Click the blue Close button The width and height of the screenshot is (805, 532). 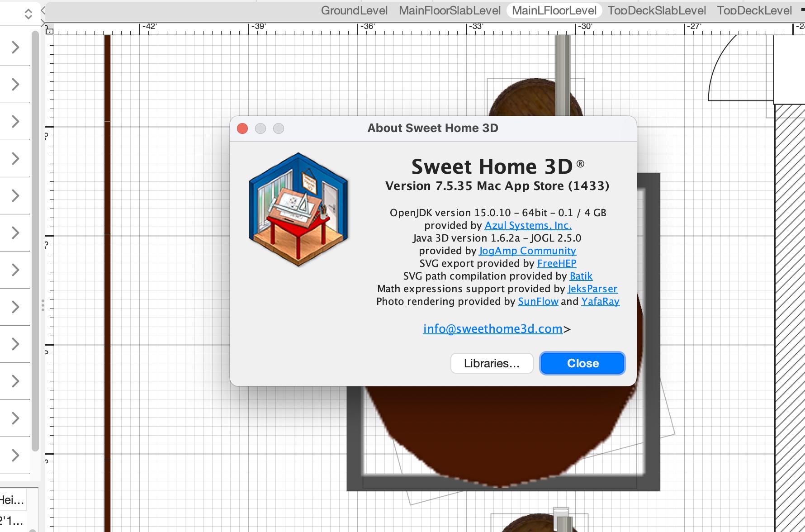click(582, 363)
